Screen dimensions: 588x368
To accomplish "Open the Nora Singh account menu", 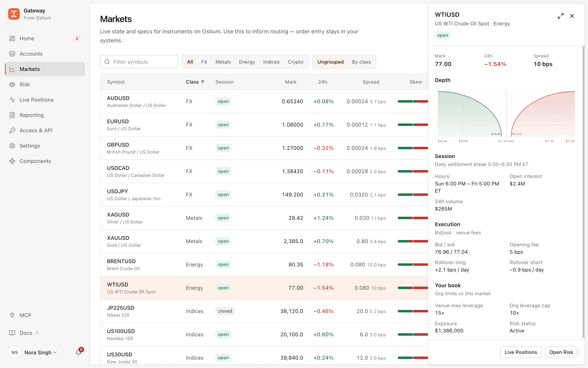I will pos(41,352).
